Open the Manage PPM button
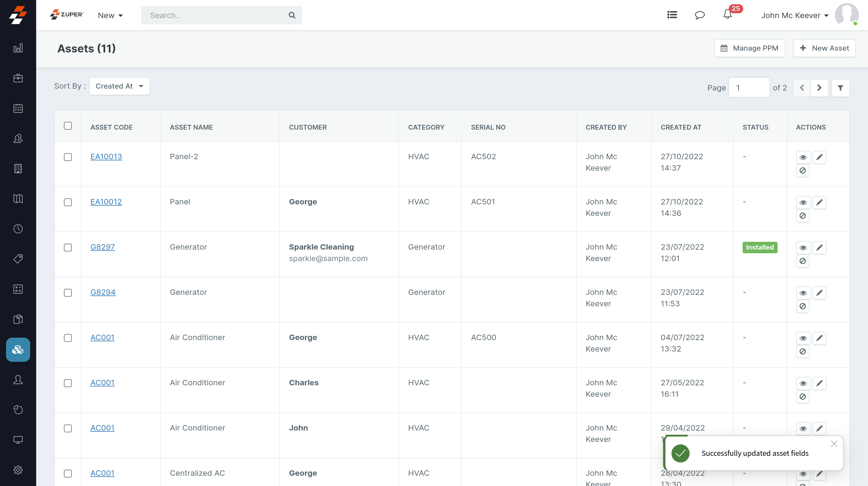 [x=749, y=48]
